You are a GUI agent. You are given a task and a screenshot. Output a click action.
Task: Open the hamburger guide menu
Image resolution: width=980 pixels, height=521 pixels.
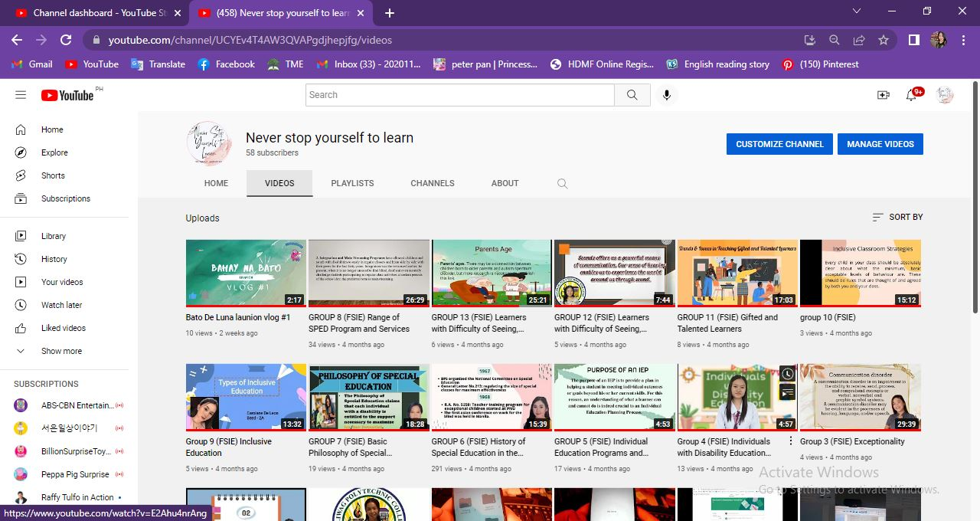(21, 95)
